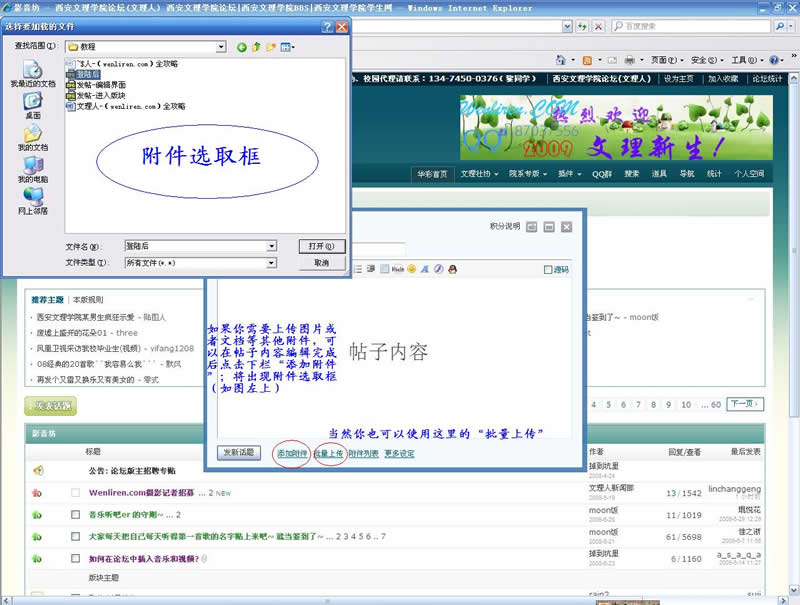Click IE refresh icon beside address bar
The image size is (800, 605).
[x=582, y=26]
